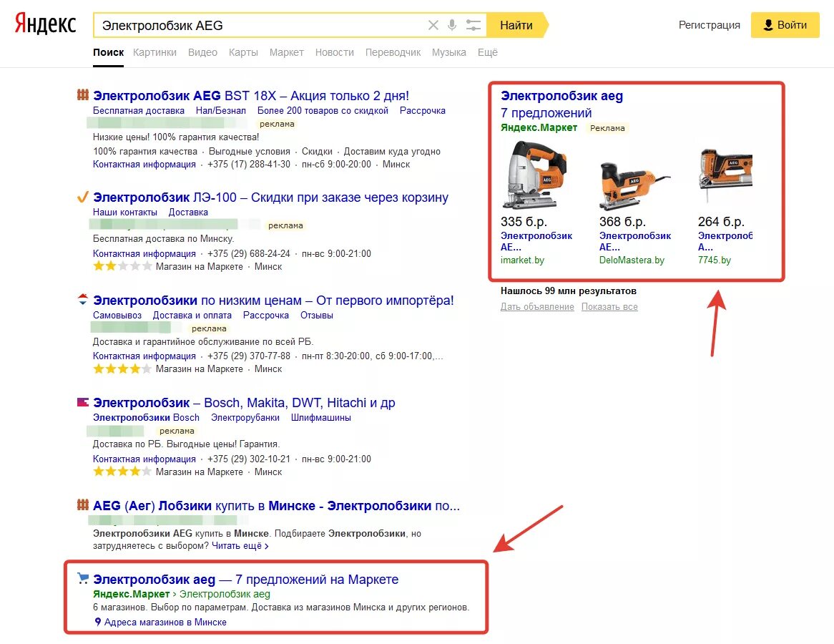Open Контактная информация with phone 688-24-24

coord(144,254)
